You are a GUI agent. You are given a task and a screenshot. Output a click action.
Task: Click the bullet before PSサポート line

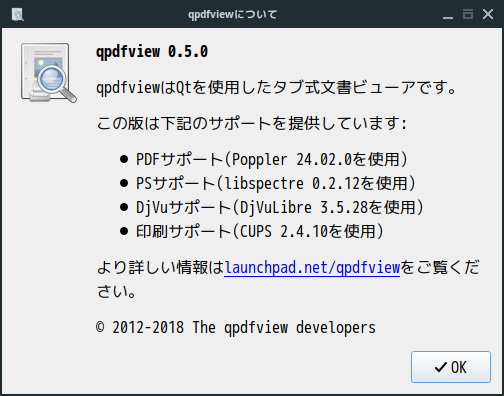[x=124, y=183]
